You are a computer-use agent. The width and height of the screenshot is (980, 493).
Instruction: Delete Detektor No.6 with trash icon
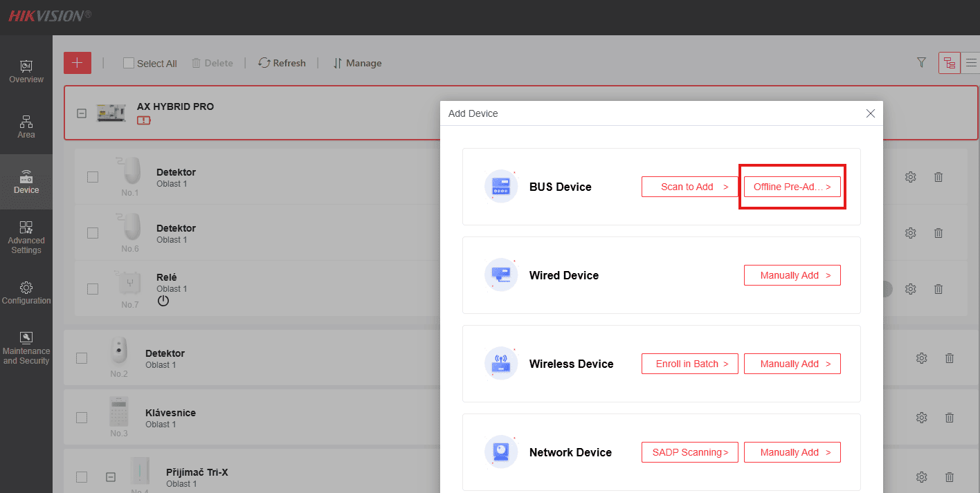pos(938,233)
